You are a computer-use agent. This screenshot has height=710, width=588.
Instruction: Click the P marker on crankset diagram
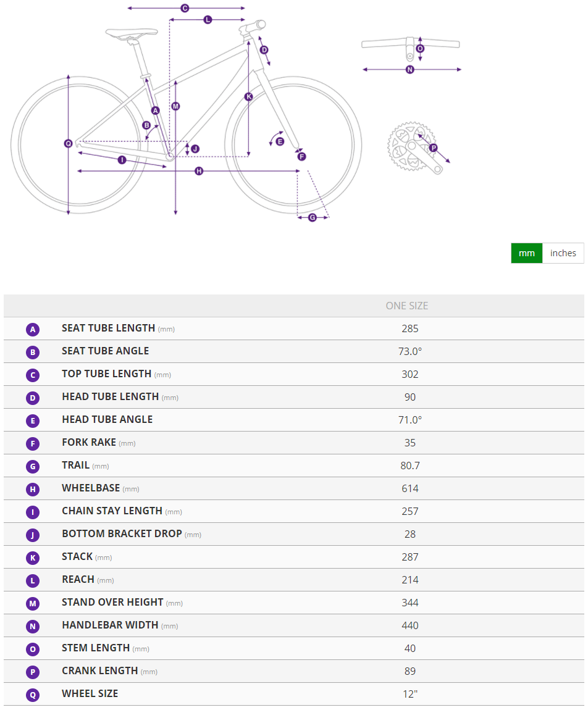(433, 148)
